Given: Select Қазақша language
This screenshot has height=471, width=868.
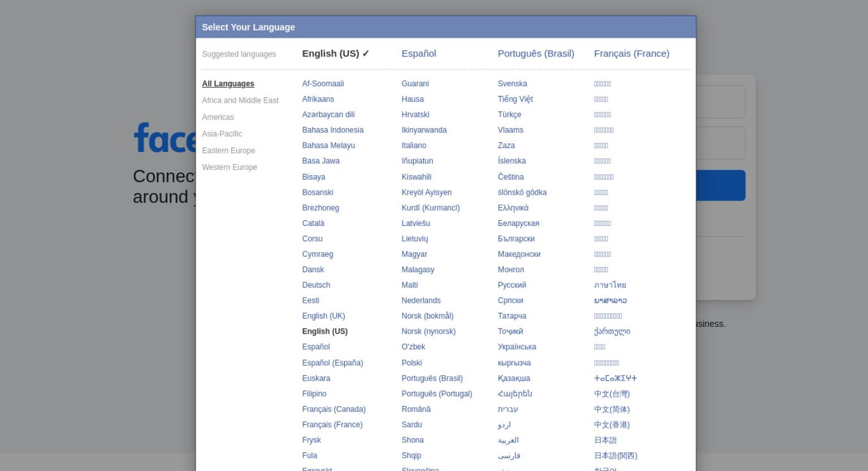Looking at the screenshot, I should point(514,378).
